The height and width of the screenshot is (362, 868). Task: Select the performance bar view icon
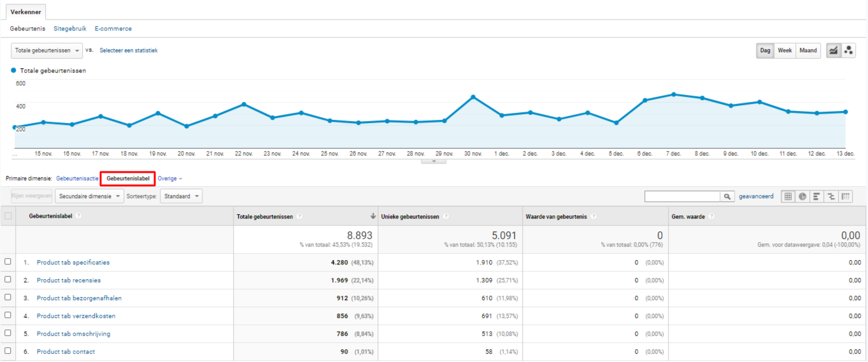click(816, 197)
